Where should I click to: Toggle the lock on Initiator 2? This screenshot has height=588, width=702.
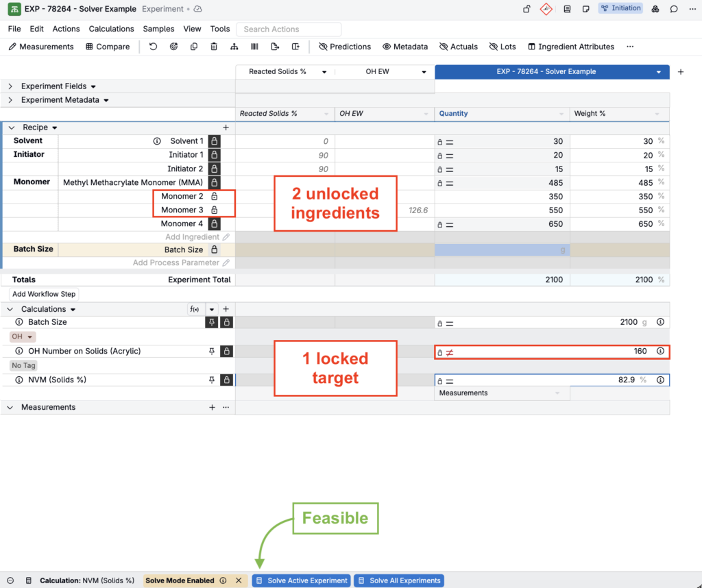click(215, 169)
